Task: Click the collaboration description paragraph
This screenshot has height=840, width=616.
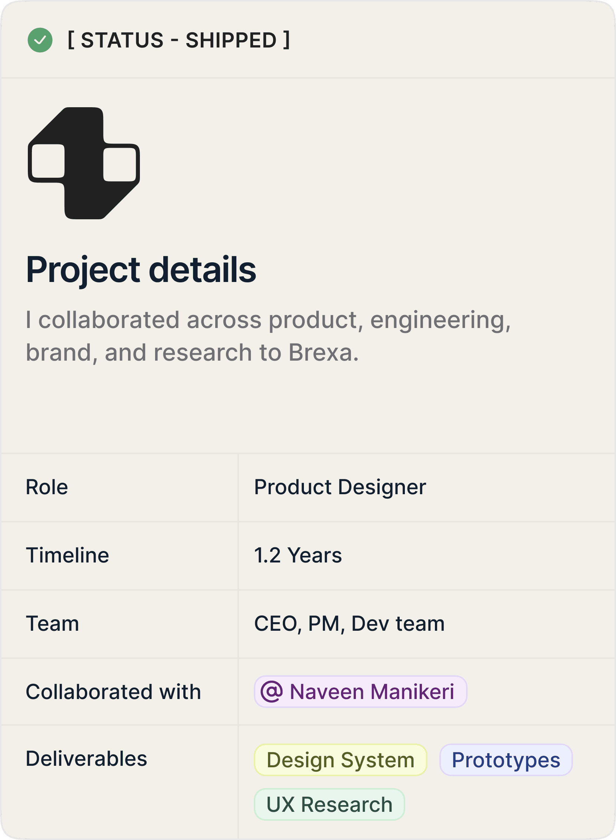Action: [268, 335]
